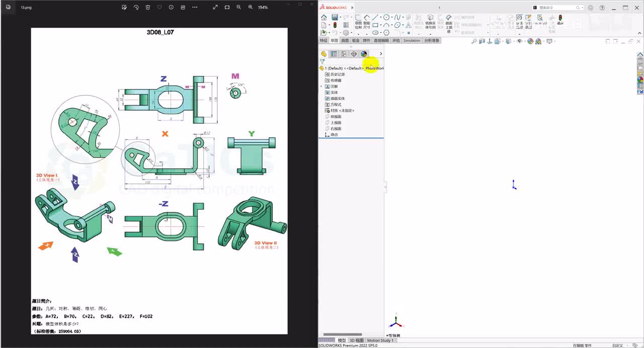
Task: Toggle hide/show items eye icon
Action: click(x=520, y=41)
